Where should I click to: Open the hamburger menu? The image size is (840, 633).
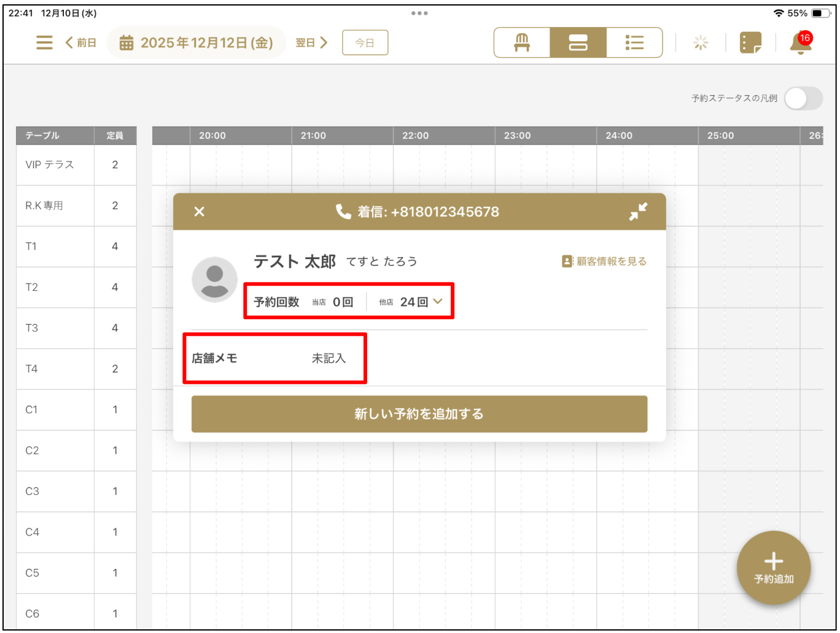pyautogui.click(x=44, y=42)
